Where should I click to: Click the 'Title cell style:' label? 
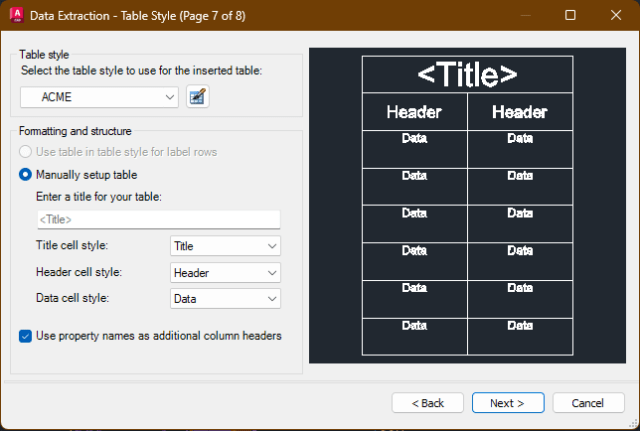(x=72, y=245)
